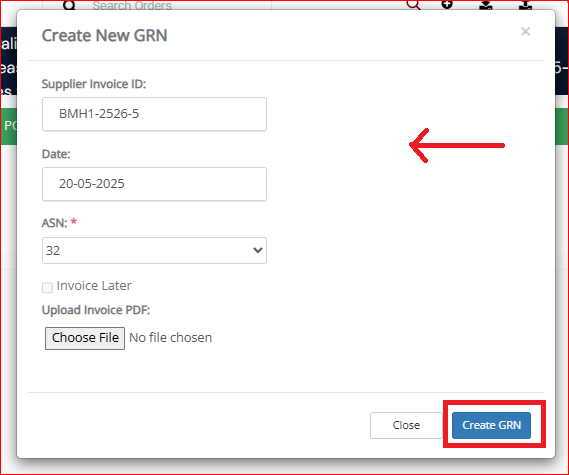Click the black magnifier icon beside Search Orders
569x475 pixels.
coord(69,5)
